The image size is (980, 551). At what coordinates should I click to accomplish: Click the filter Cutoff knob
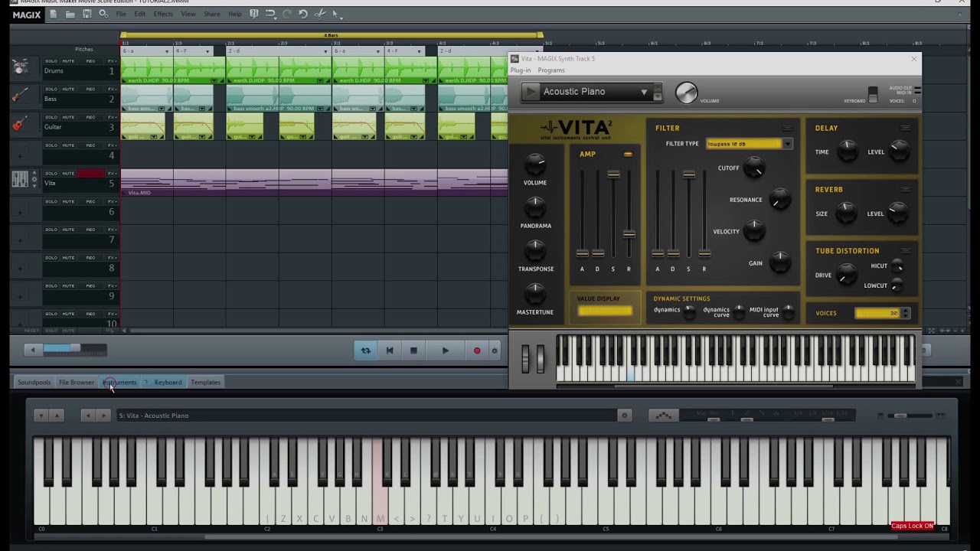(x=754, y=168)
